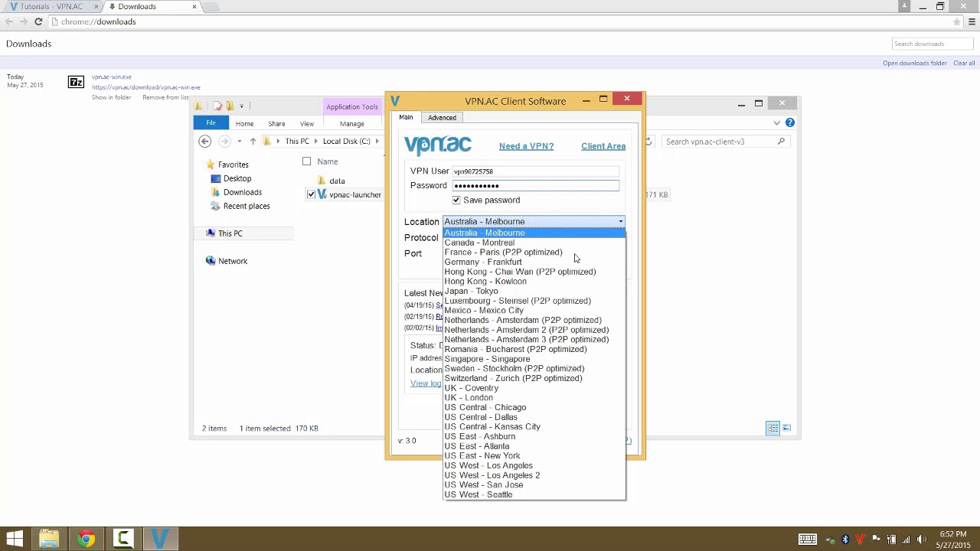This screenshot has height=551, width=980.
Task: Collapse the Location dropdown arrow
Action: (x=620, y=222)
